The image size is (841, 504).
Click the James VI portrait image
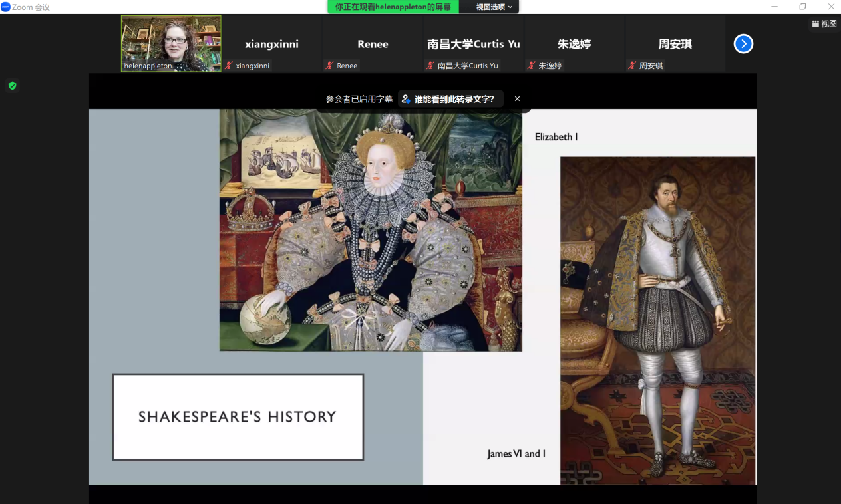(x=658, y=320)
